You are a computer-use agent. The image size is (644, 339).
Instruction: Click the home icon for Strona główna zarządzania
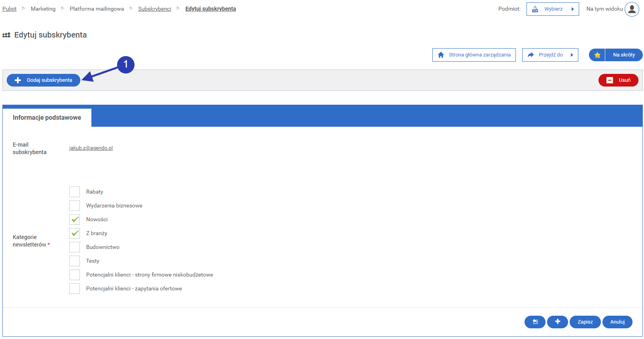click(441, 55)
